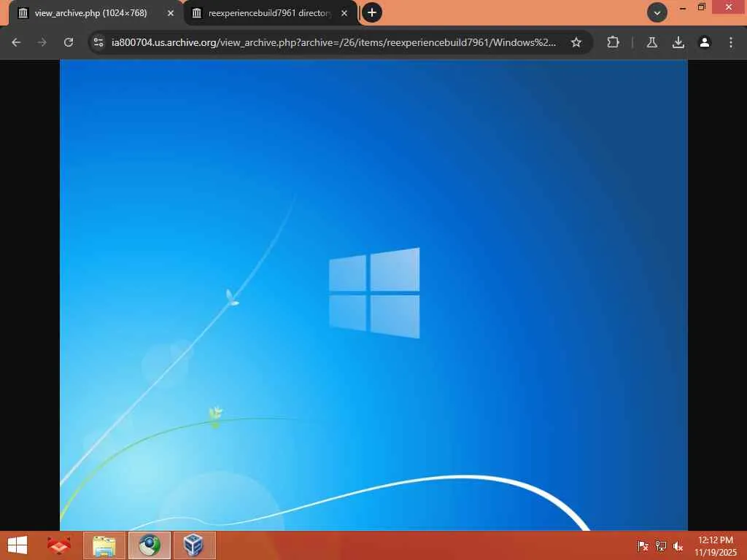The width and height of the screenshot is (747, 560).
Task: Open the Windows Start button
Action: coord(18,545)
